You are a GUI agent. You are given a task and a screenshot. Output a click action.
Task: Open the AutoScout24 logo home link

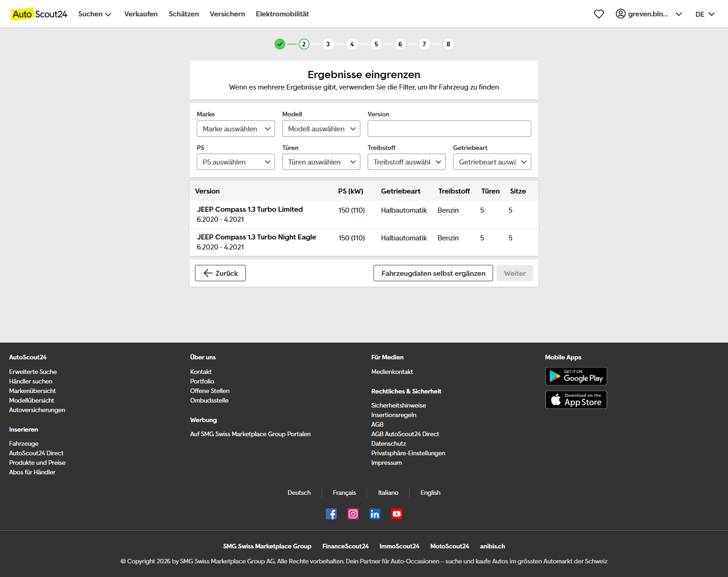39,14
